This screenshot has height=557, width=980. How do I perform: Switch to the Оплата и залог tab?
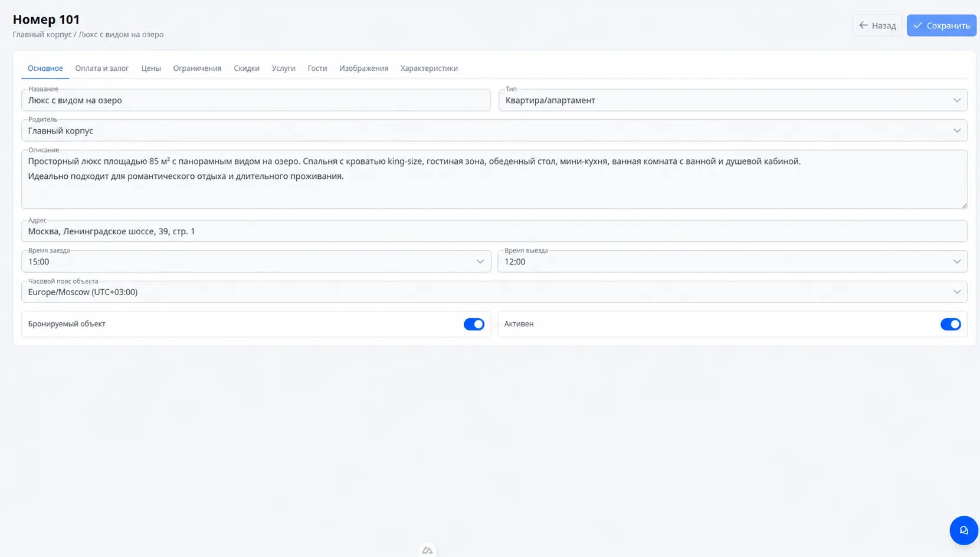102,68
